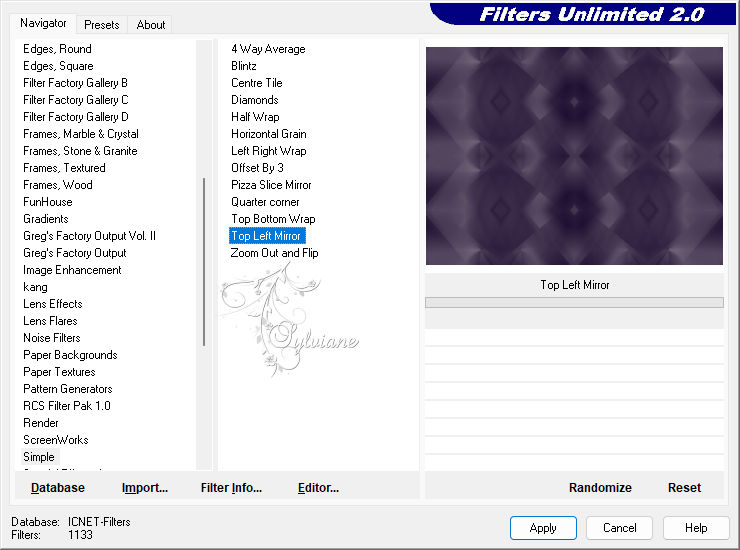Select Frames, Wood category

[x=58, y=185]
